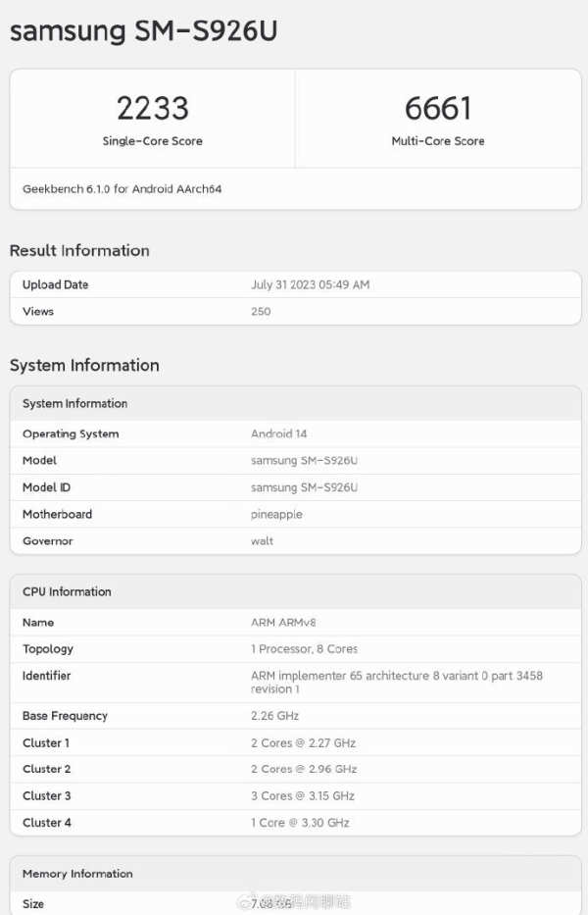This screenshot has height=915, width=588.
Task: Click the 'Name' row label
Action: 38,623
